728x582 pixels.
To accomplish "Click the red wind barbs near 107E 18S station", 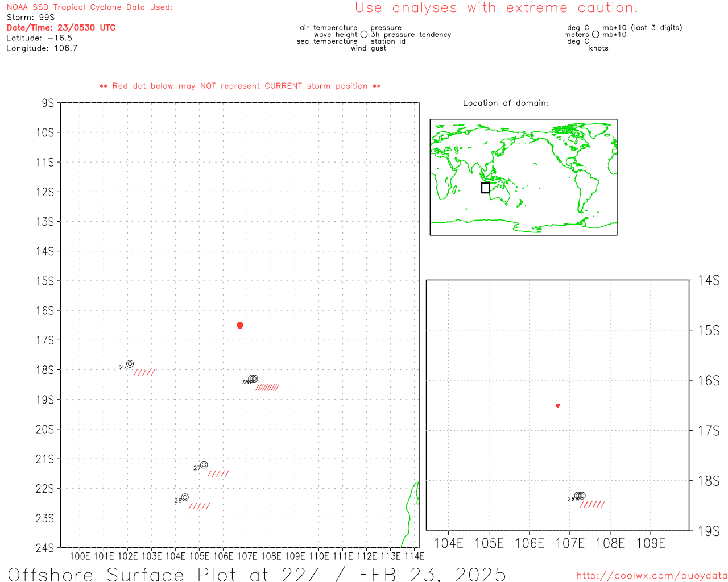I will [267, 388].
